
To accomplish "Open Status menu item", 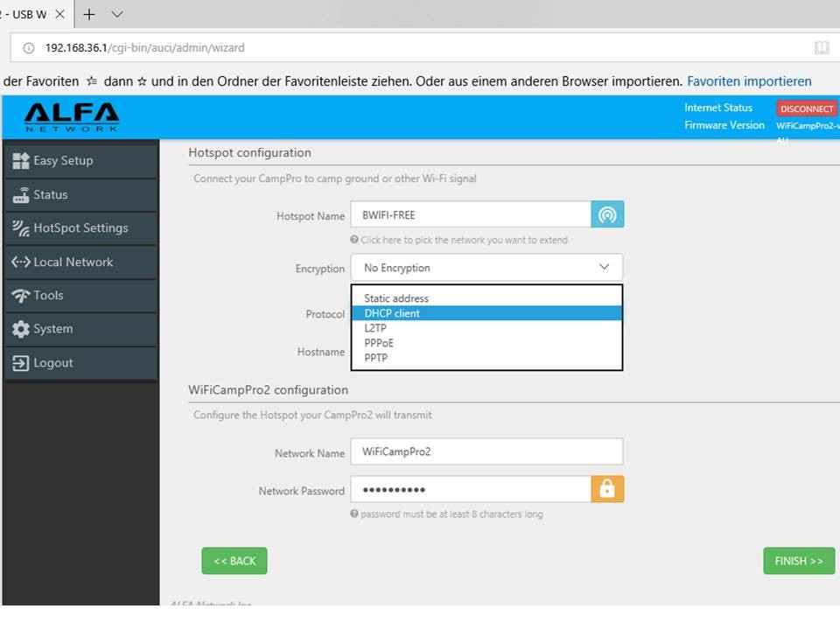I will tap(80, 195).
